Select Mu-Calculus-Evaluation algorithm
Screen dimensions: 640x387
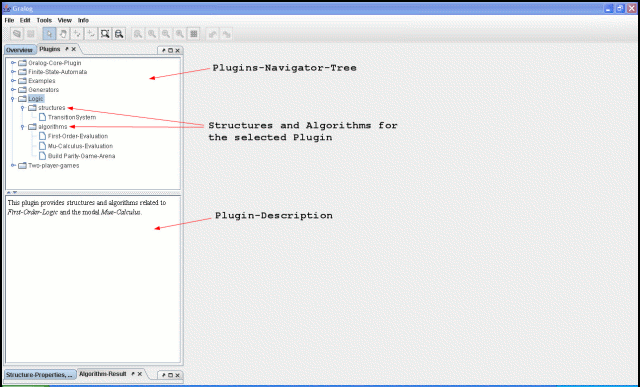point(80,146)
